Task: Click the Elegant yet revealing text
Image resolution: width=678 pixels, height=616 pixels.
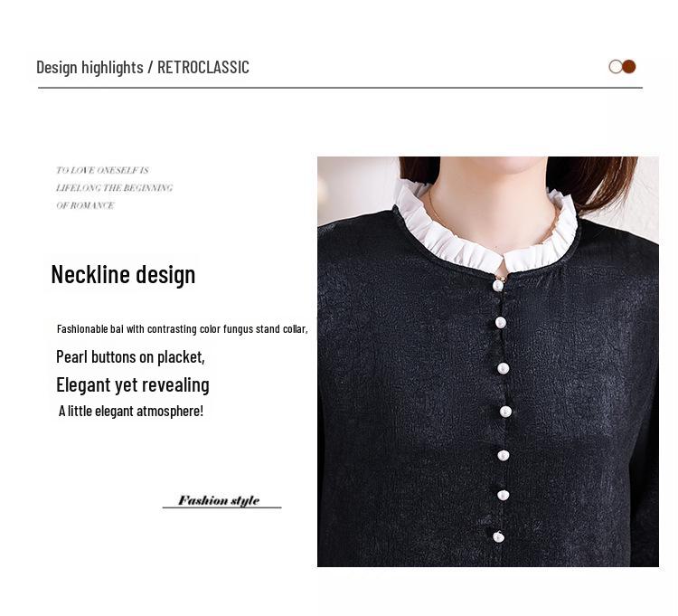Action: point(133,385)
